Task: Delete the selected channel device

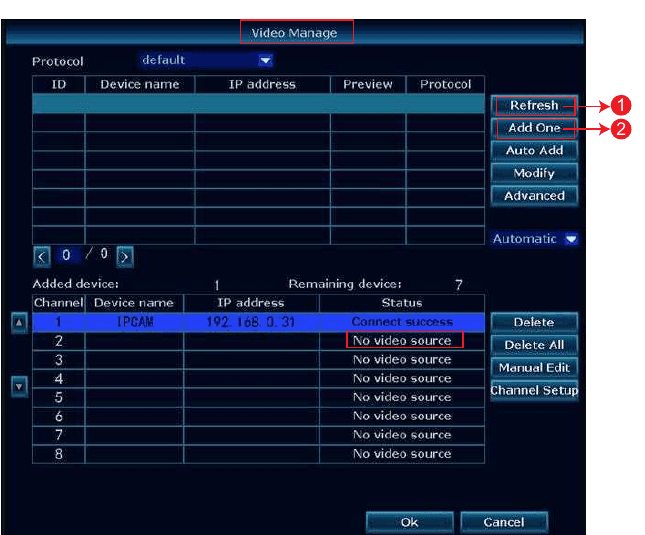Action: pyautogui.click(x=534, y=322)
